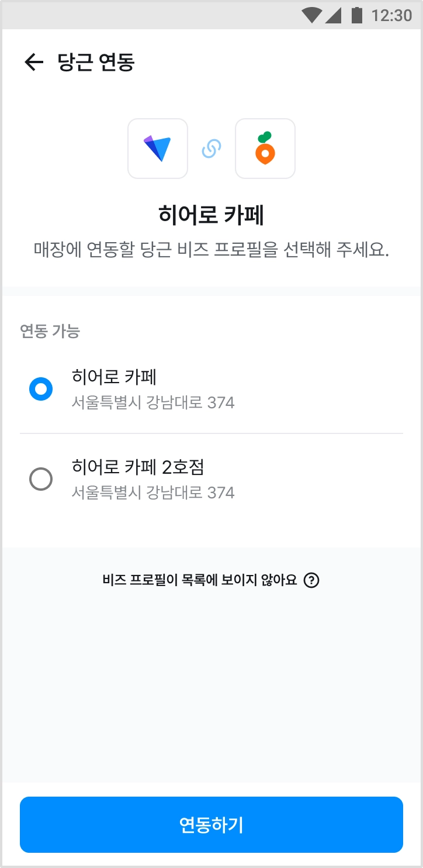Click the address under 히어로 카페 2호점
Screen dimensions: 423x868
click(x=153, y=493)
